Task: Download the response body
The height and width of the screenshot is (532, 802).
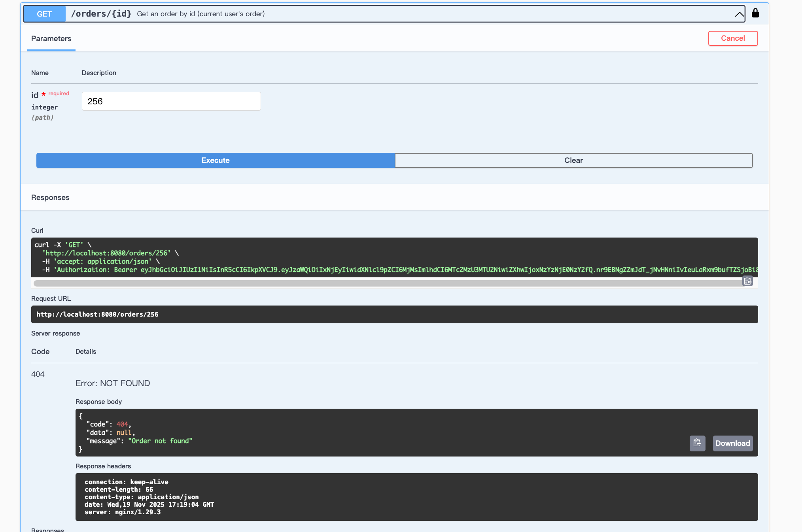Action: [732, 443]
